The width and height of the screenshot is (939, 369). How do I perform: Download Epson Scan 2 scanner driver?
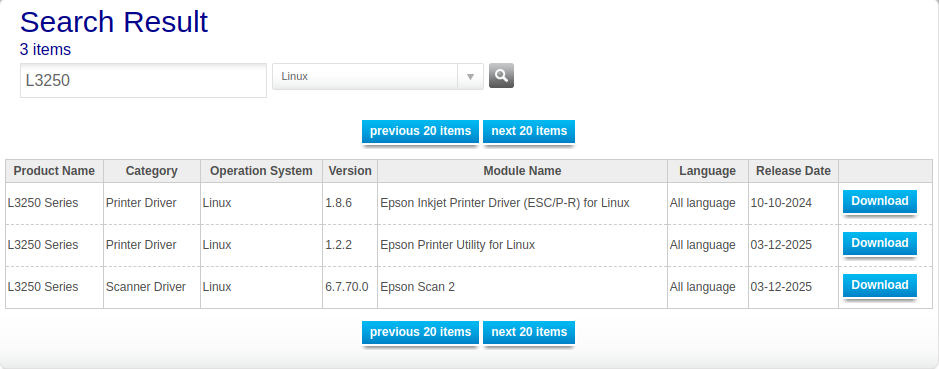(x=880, y=285)
